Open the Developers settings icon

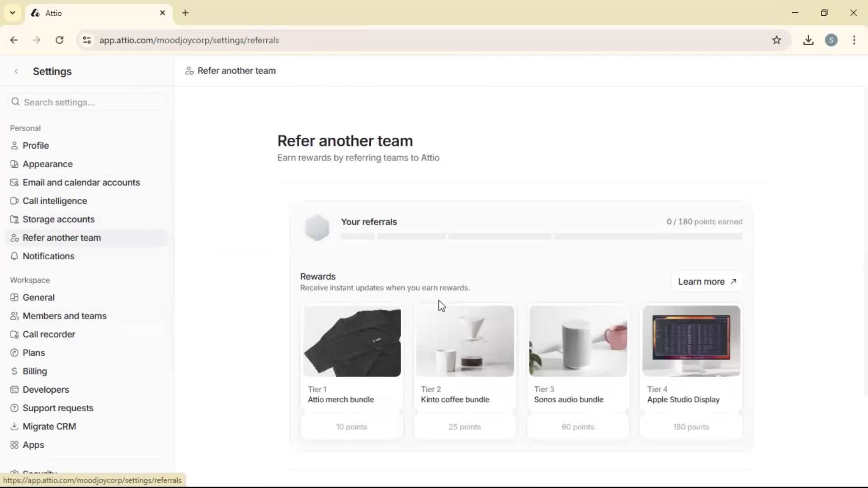[x=15, y=389]
